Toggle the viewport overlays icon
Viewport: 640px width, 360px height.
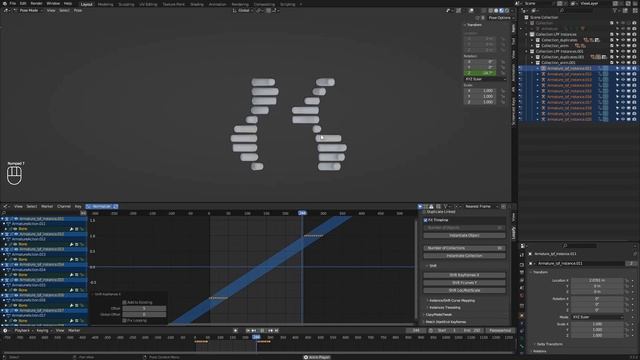[x=471, y=11]
